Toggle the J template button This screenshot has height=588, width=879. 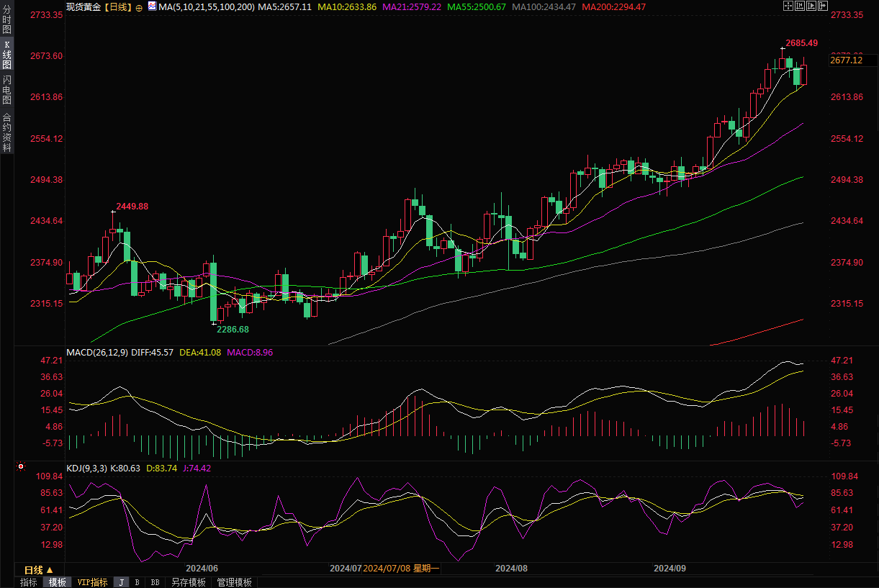(122, 582)
